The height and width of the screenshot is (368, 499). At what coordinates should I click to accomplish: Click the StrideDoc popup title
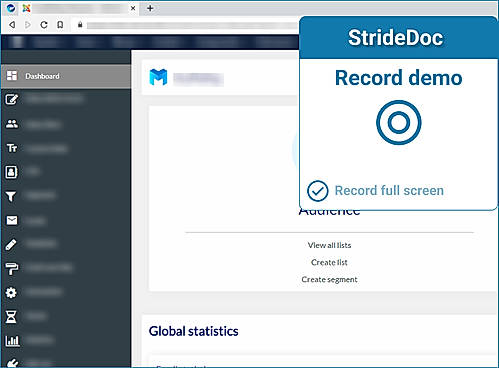[396, 37]
